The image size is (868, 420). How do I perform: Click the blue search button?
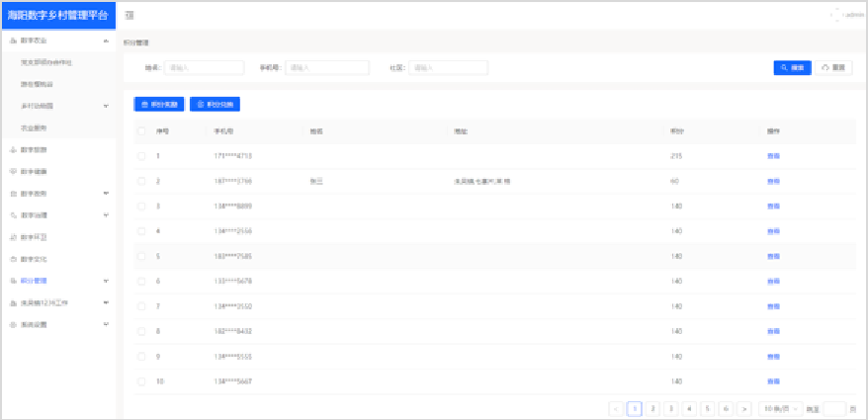[x=792, y=68]
